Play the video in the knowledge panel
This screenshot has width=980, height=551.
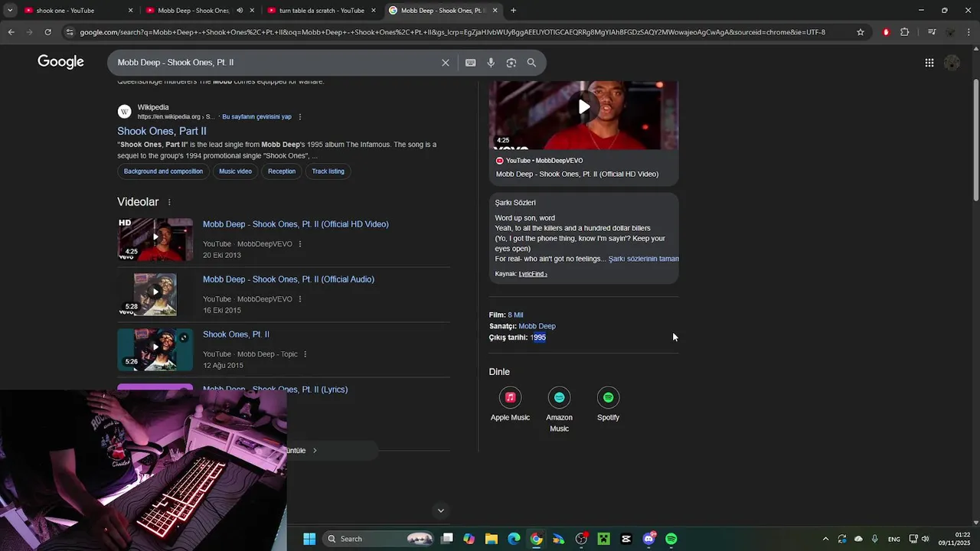(x=584, y=107)
